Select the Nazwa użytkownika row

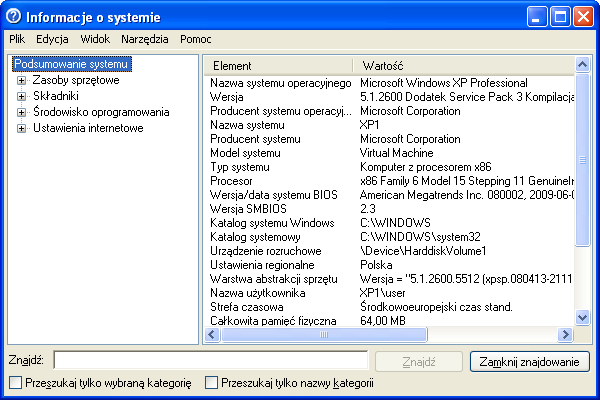point(389,293)
